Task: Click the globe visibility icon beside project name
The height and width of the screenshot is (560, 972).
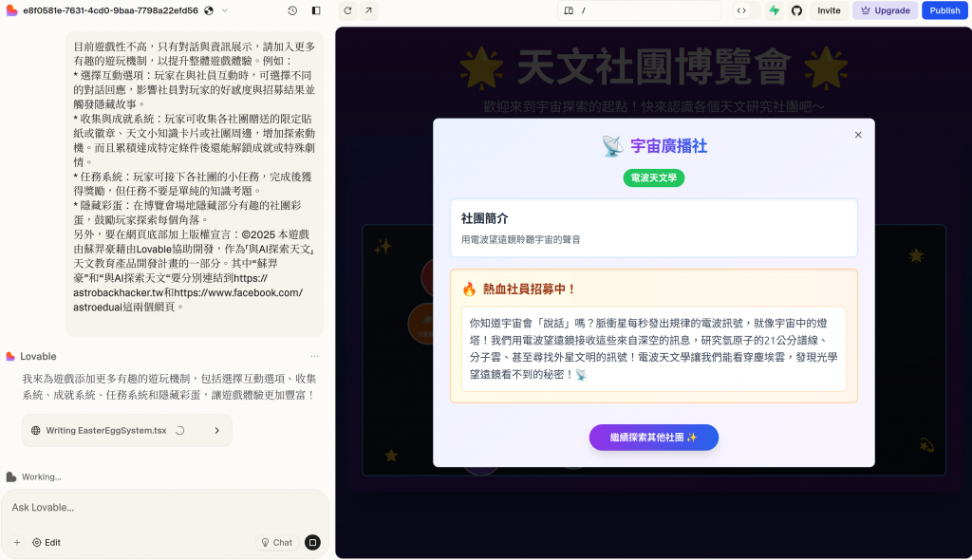Action: 209,10
